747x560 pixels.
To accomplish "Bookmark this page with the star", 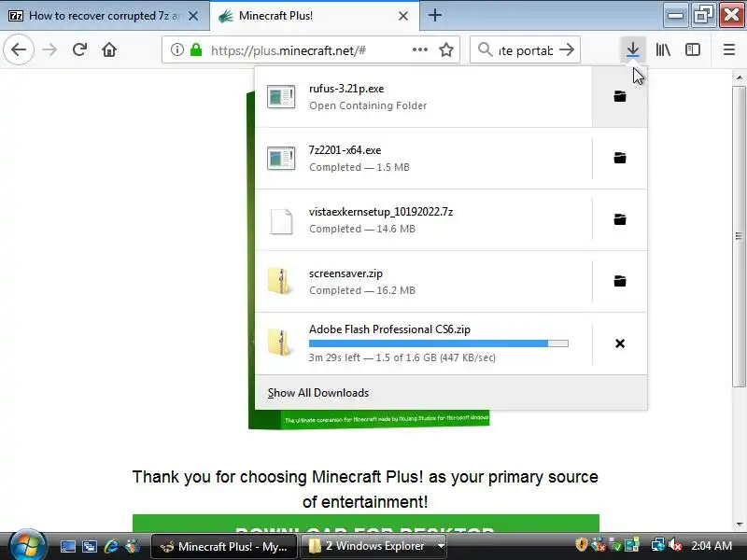I will [446, 49].
